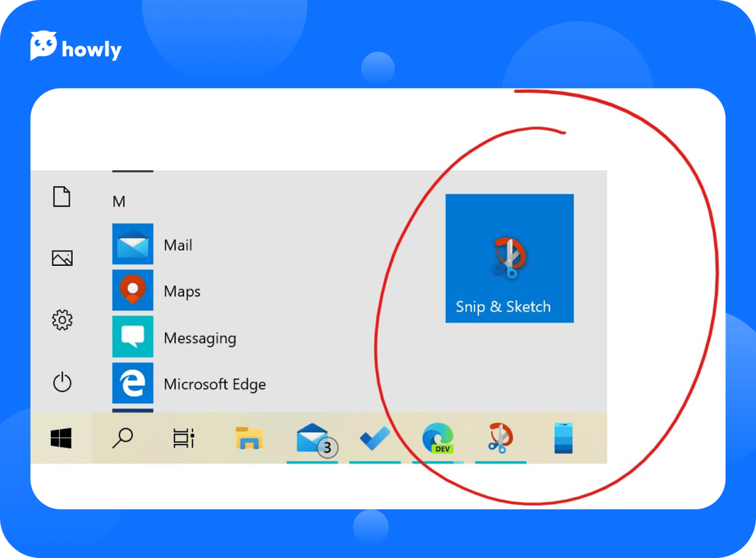Open Documents from the Start sidebar

(62, 196)
